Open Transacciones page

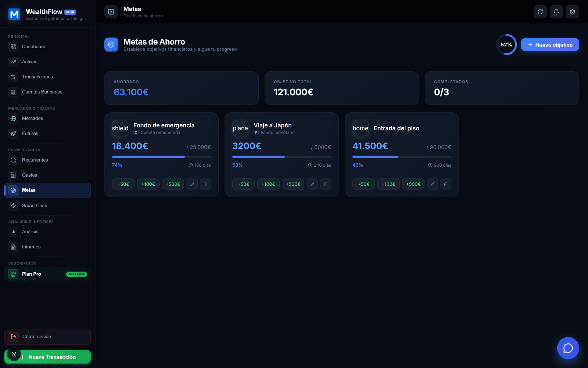[47, 77]
